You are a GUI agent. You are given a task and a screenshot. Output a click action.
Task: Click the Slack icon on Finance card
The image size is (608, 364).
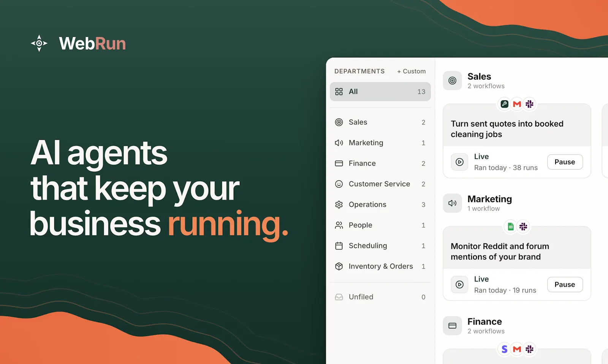529,349
